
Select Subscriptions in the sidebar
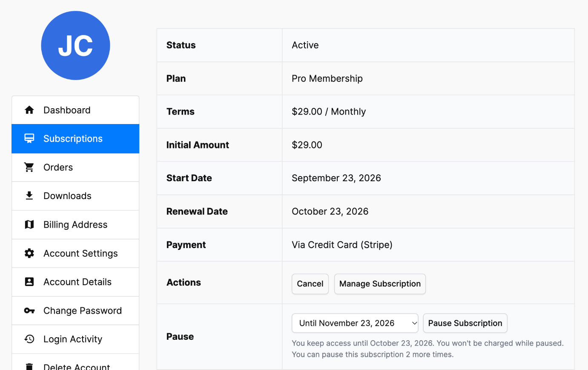pyautogui.click(x=75, y=139)
